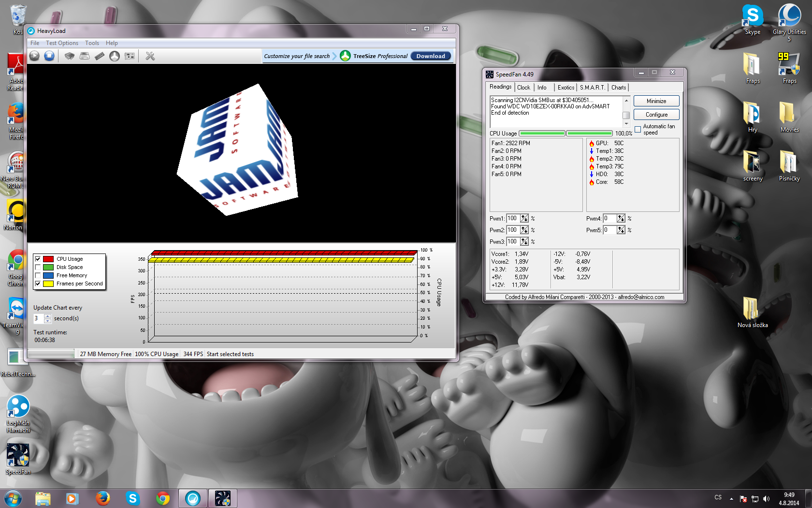Open the Windows Start button
The image size is (812, 508).
pos(13,498)
